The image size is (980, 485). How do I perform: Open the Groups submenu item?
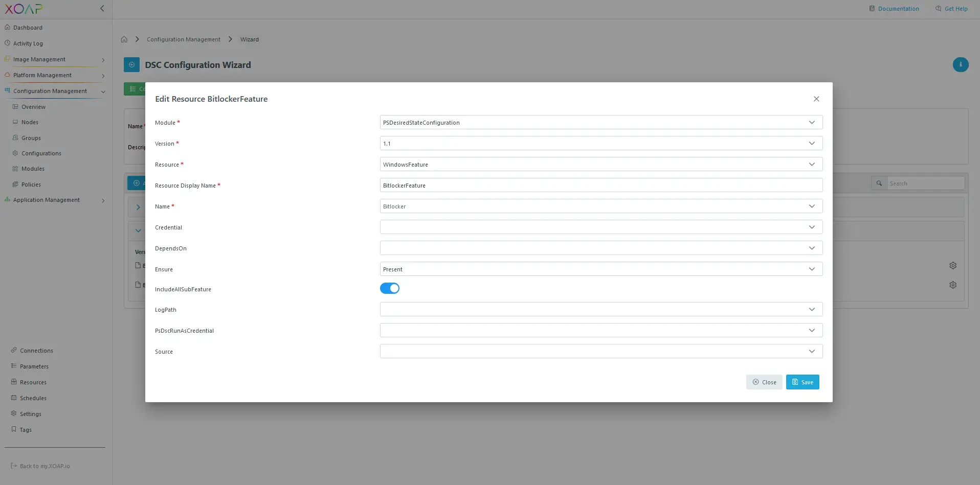[31, 138]
